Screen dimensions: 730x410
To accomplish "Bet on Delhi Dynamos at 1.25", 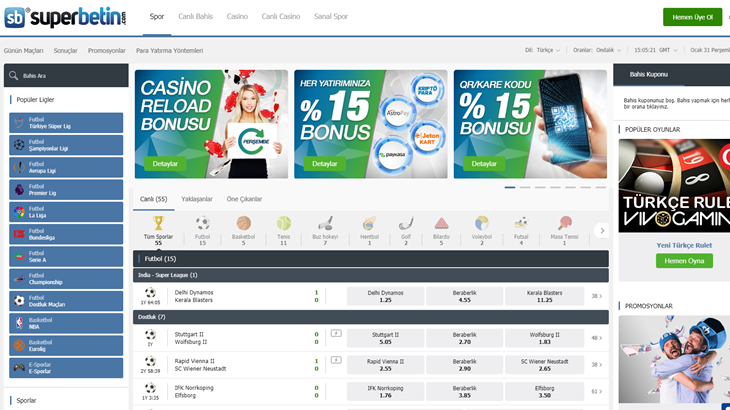I will click(385, 296).
